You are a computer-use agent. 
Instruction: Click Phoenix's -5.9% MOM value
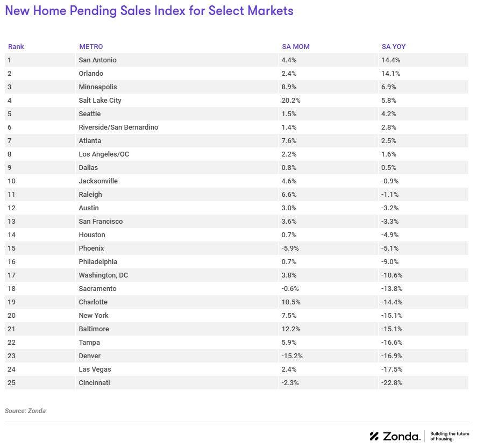(x=290, y=248)
